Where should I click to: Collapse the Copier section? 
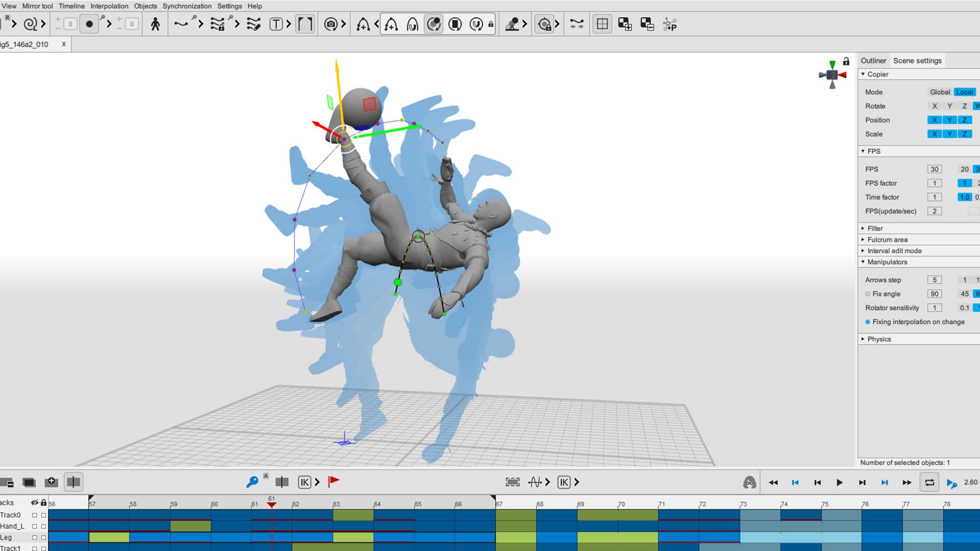click(x=863, y=74)
